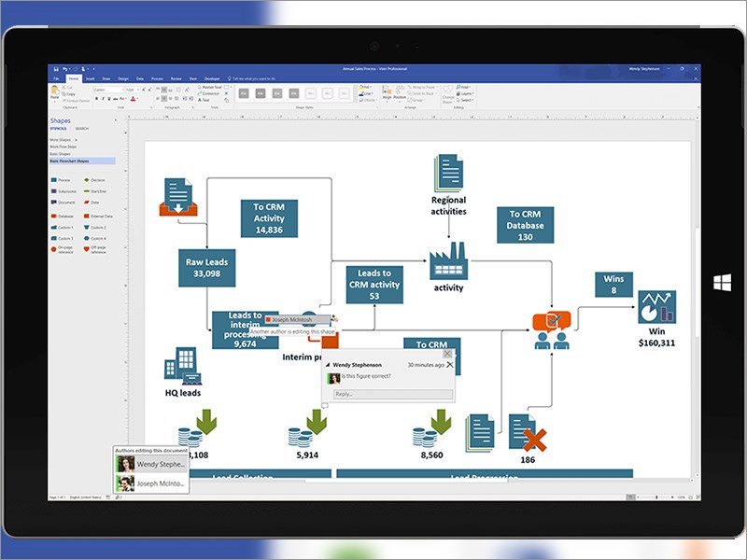Toggle Italic formatting in Font group

pyautogui.click(x=103, y=99)
